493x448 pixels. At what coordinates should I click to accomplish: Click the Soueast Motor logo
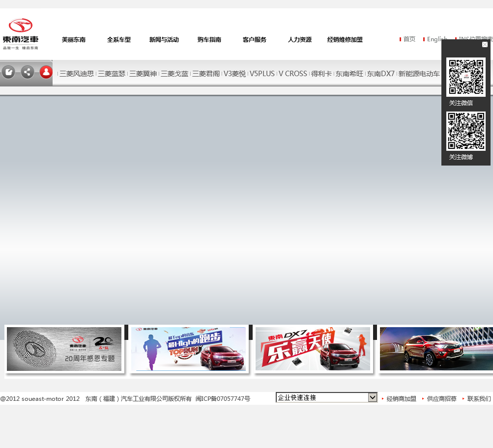coord(21,34)
